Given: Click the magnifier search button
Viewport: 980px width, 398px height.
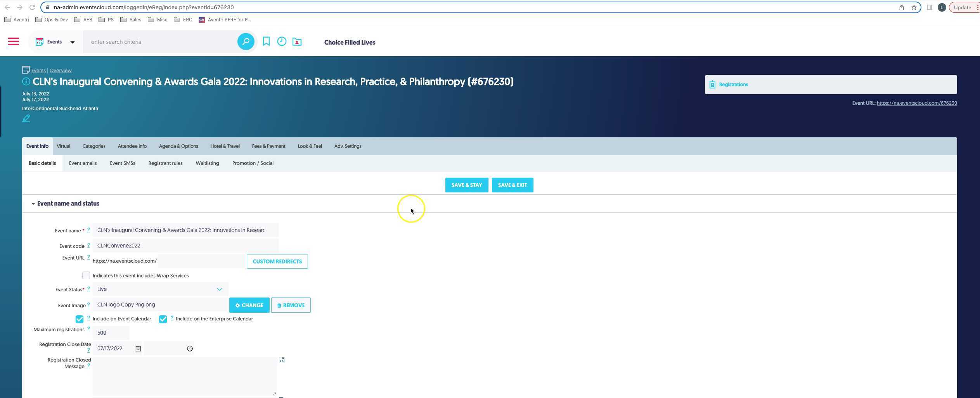Looking at the screenshot, I should pyautogui.click(x=246, y=42).
